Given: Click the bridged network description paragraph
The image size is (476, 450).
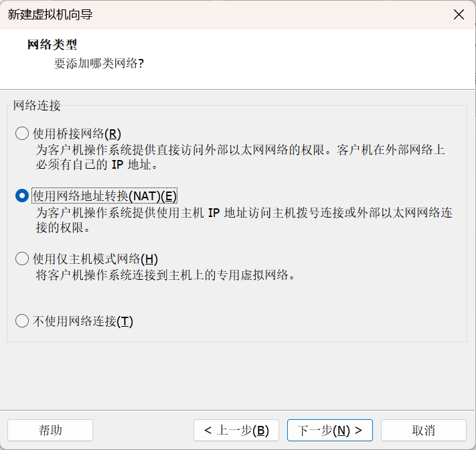Looking at the screenshot, I should [x=240, y=156].
